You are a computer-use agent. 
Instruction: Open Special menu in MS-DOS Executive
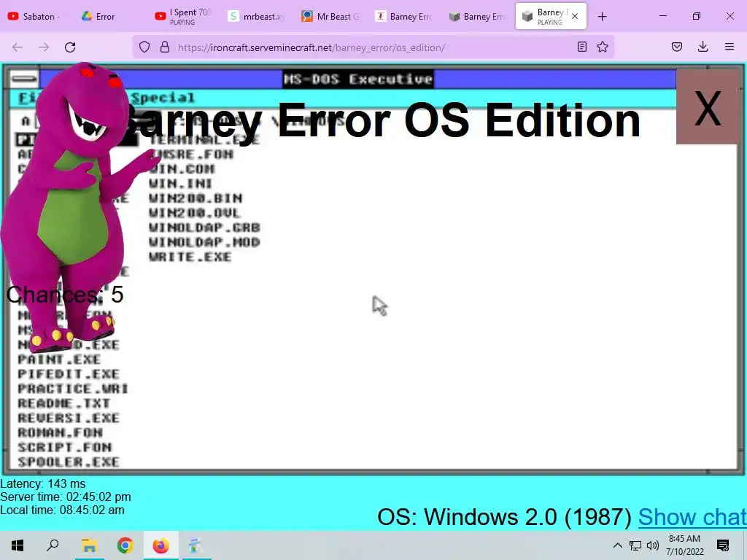click(x=163, y=98)
